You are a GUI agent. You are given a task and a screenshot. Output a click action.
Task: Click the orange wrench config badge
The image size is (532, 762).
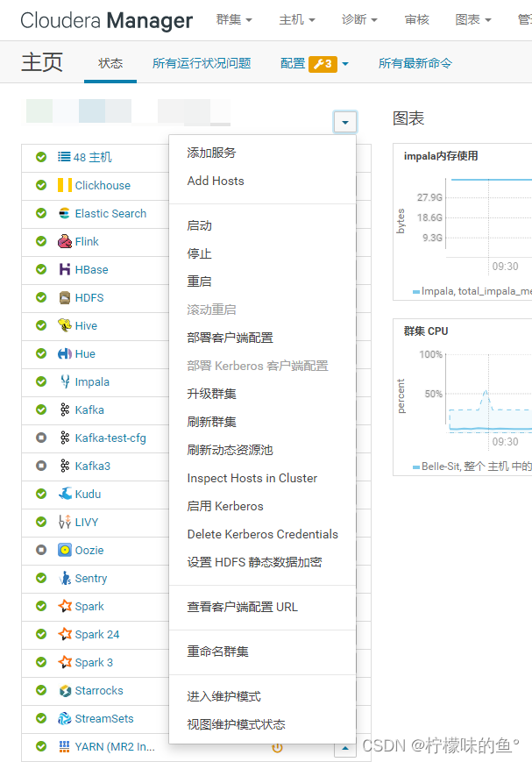coord(323,64)
